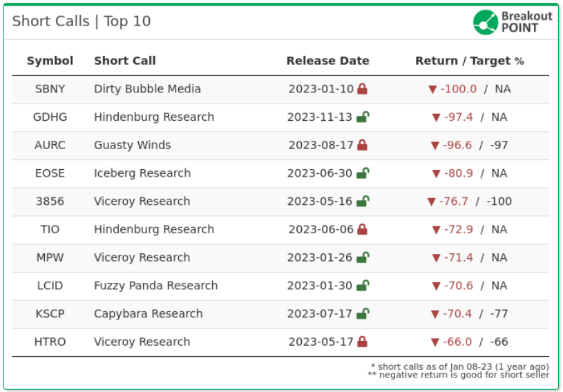563x392 pixels.
Task: Click the Breakout Point logo icon
Action: click(486, 21)
